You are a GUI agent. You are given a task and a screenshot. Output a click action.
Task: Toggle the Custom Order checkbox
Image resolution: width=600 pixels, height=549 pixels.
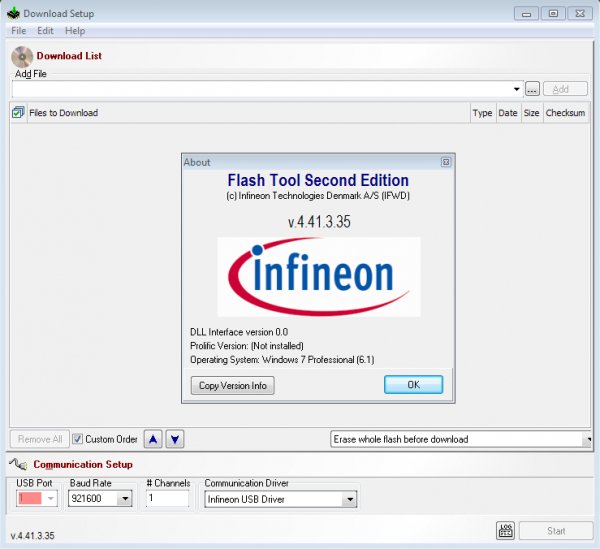(77, 439)
